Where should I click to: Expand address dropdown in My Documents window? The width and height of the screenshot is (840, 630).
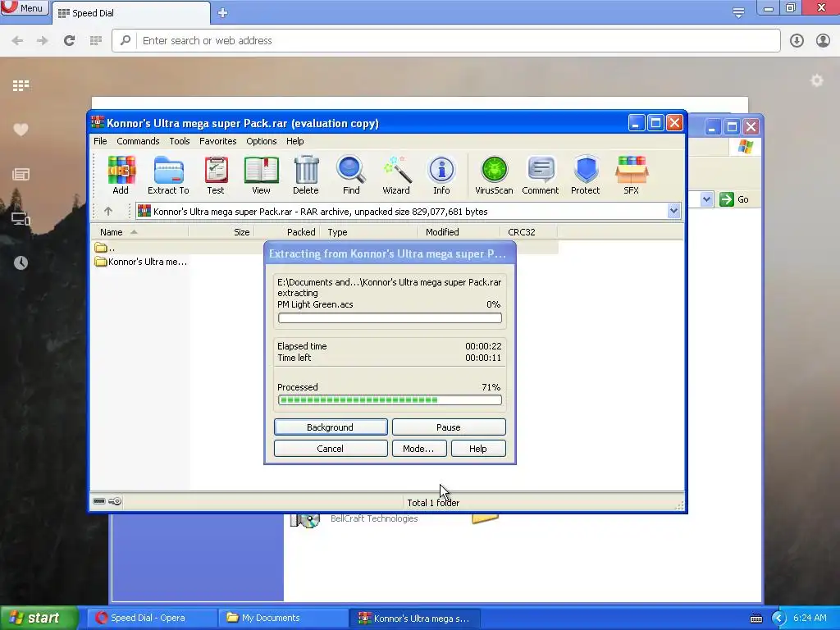706,200
